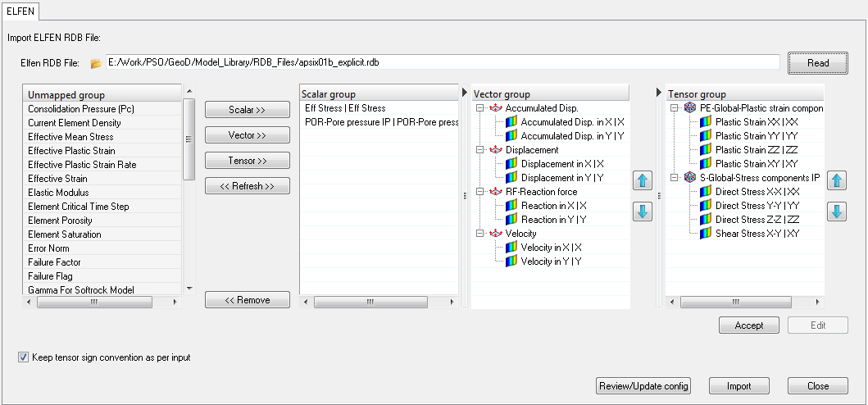Click the Velocity in X component icon
The image size is (868, 405).
(511, 248)
